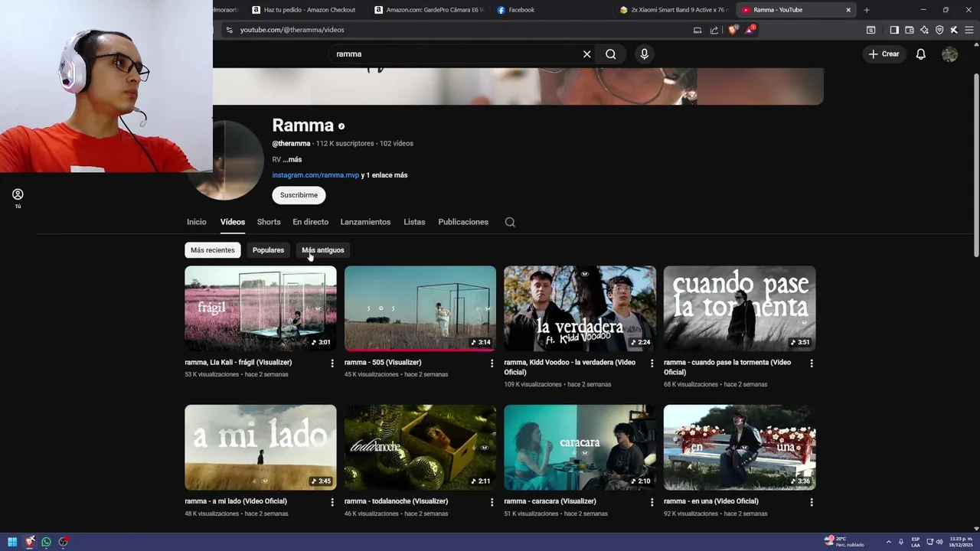Open the account avatar menu
The height and width of the screenshot is (551, 980).
pyautogui.click(x=950, y=54)
